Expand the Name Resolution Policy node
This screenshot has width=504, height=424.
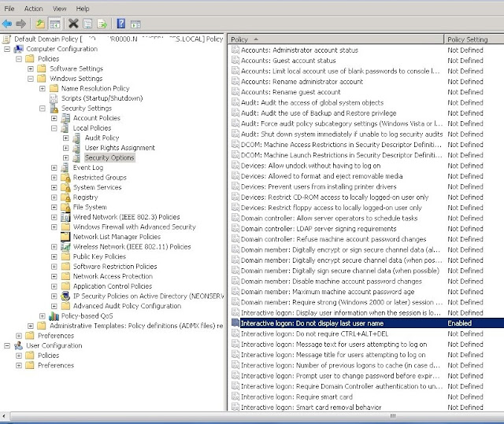coord(43,89)
